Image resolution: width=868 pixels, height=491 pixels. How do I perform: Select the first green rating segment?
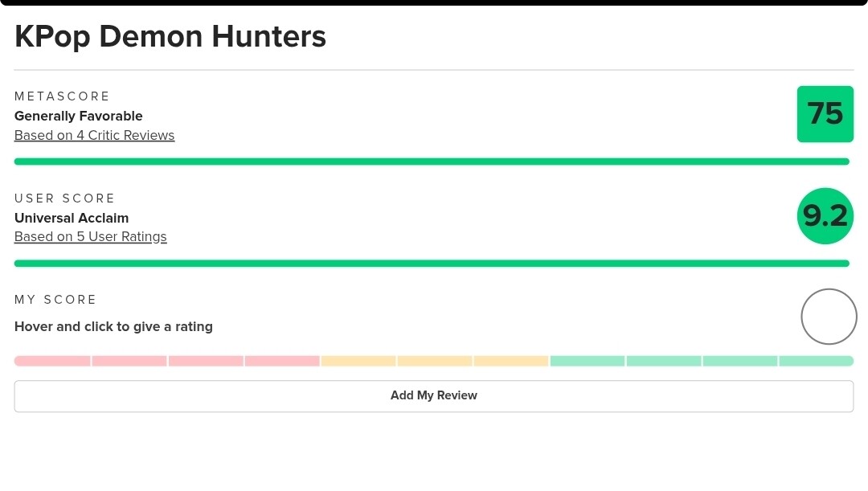point(588,361)
